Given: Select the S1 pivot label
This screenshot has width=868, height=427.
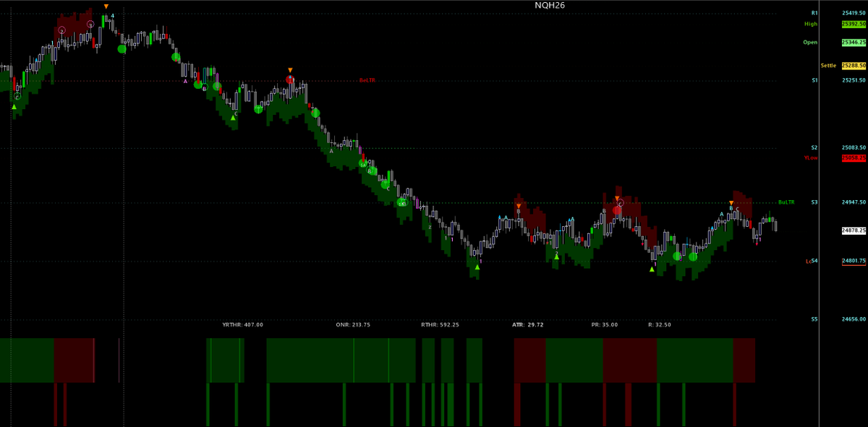Looking at the screenshot, I should pyautogui.click(x=814, y=80).
